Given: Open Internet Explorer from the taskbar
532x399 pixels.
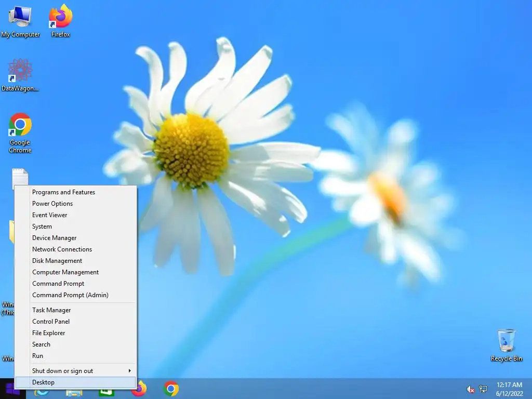Looking at the screenshot, I should [x=42, y=393].
